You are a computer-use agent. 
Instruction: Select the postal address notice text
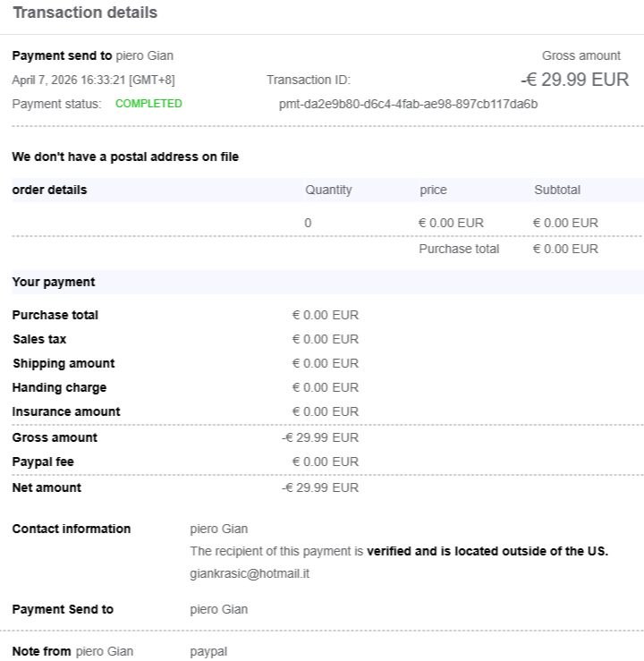click(125, 157)
